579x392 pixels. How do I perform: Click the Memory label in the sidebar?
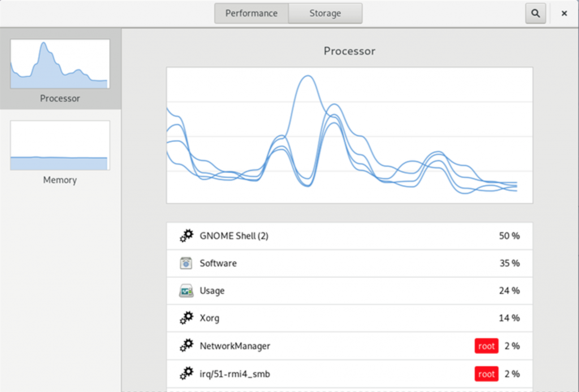pyautogui.click(x=60, y=180)
